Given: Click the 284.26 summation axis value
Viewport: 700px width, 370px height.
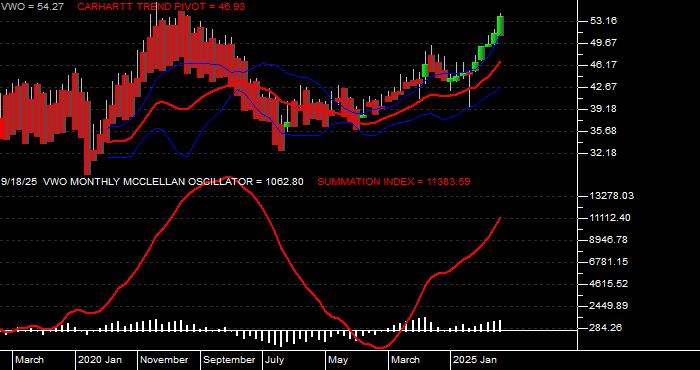Looking at the screenshot, I should pyautogui.click(x=606, y=328).
